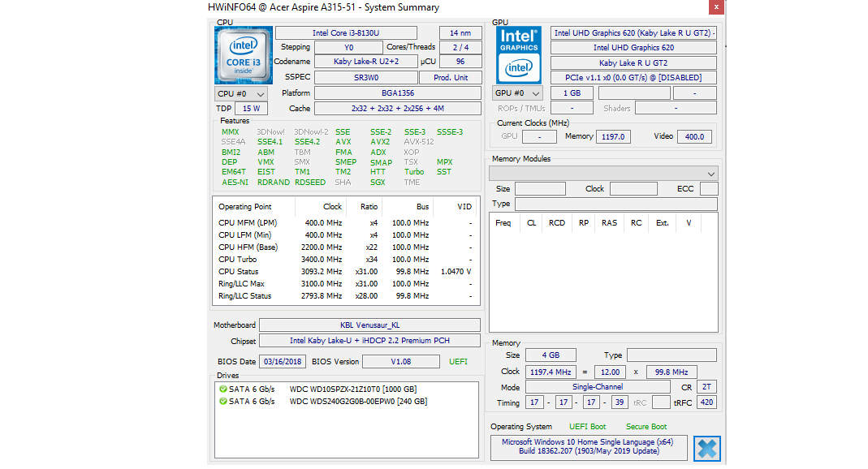Click the memory timing value 39
Image resolution: width=868 pixels, height=469 pixels.
619,402
